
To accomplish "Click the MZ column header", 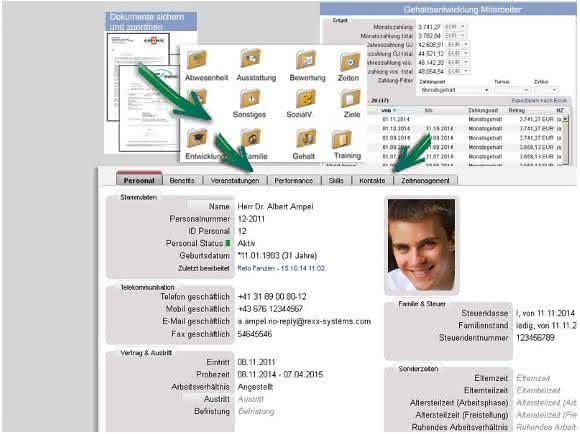I will (x=560, y=110).
